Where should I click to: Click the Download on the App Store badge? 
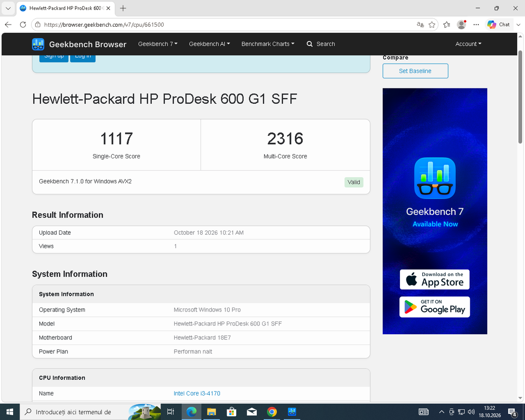[434, 280]
